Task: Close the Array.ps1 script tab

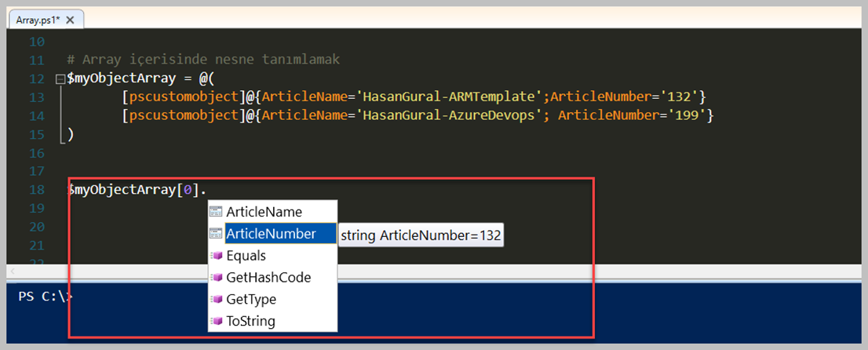Action: tap(71, 20)
